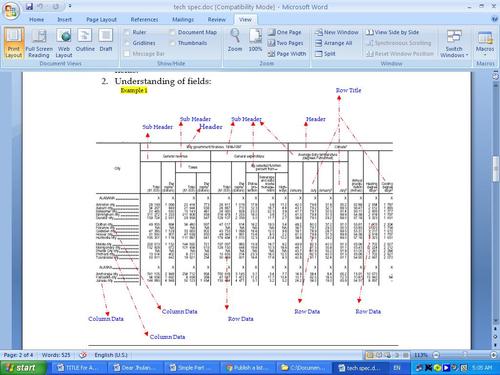Click View Side by Side button
Image resolution: width=500 pixels, height=375 pixels.
tap(392, 32)
